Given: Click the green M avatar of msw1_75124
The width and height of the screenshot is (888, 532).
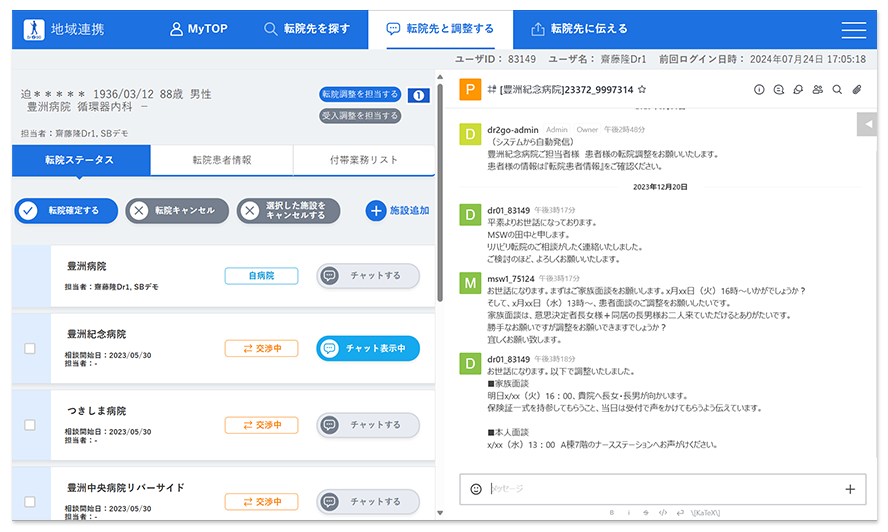Looking at the screenshot, I should (x=470, y=283).
